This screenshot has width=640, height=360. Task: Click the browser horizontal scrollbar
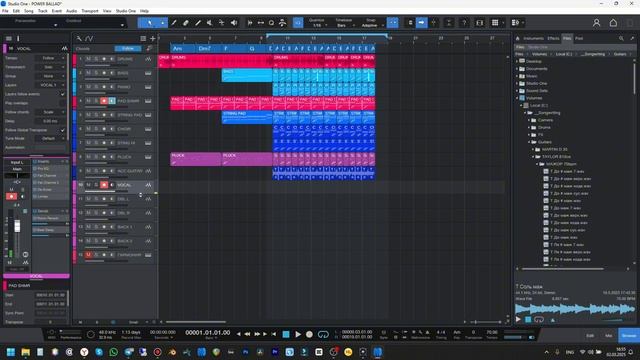point(562,269)
